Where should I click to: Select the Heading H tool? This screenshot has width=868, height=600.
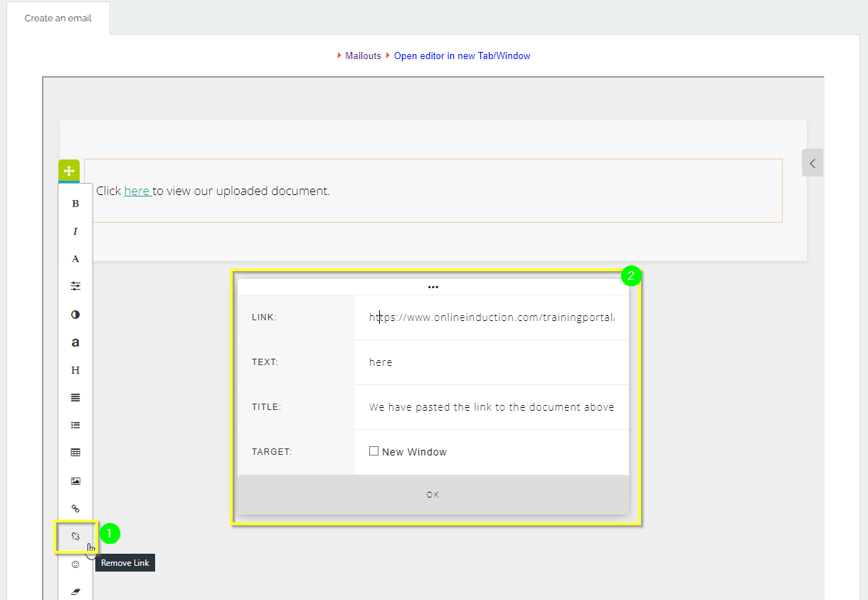click(x=75, y=370)
